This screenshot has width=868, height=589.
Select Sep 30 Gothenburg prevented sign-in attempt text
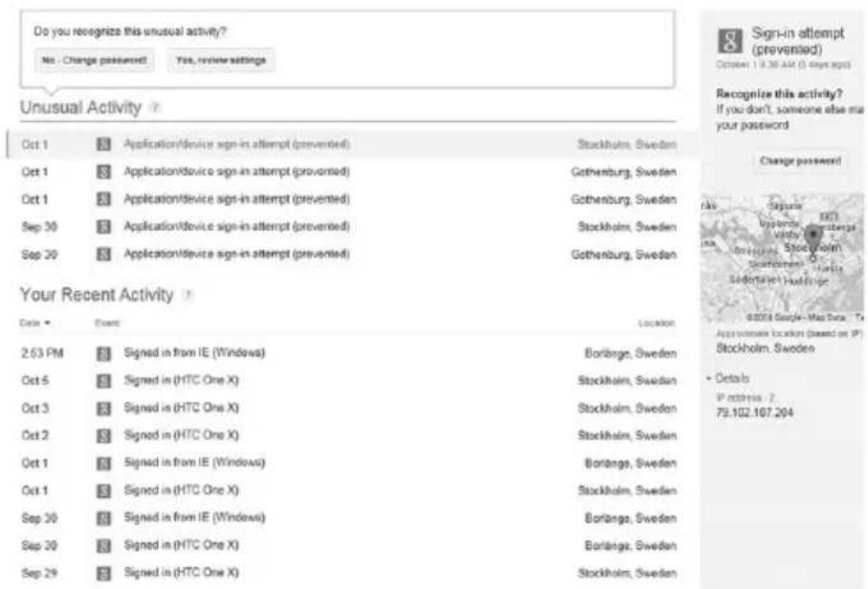(x=236, y=255)
